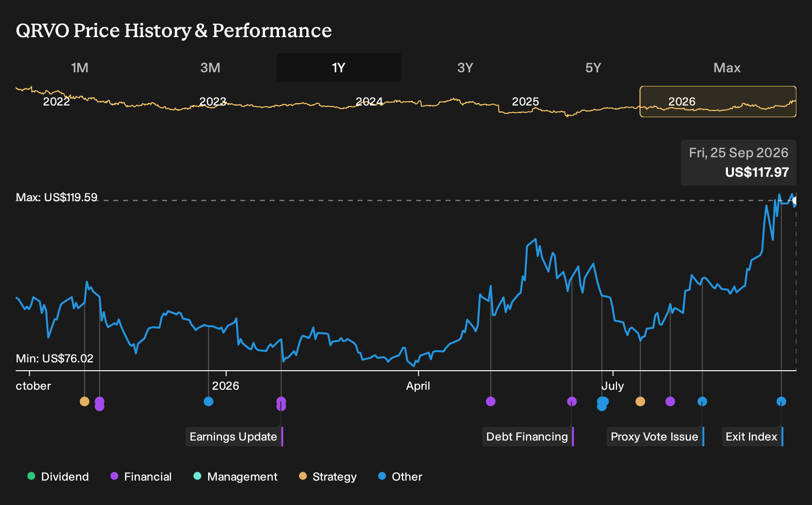
Task: Jump to 2023 in the overview sparkline
Action: click(213, 102)
